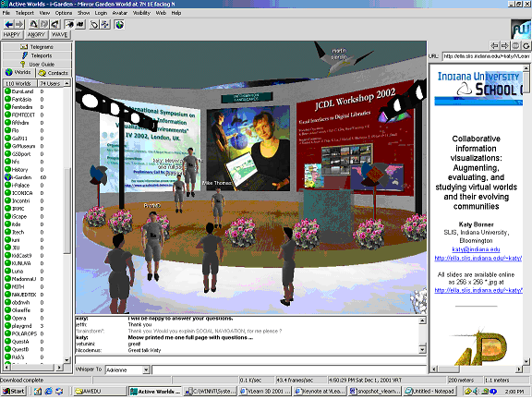Open the Avatar menu

click(x=120, y=13)
